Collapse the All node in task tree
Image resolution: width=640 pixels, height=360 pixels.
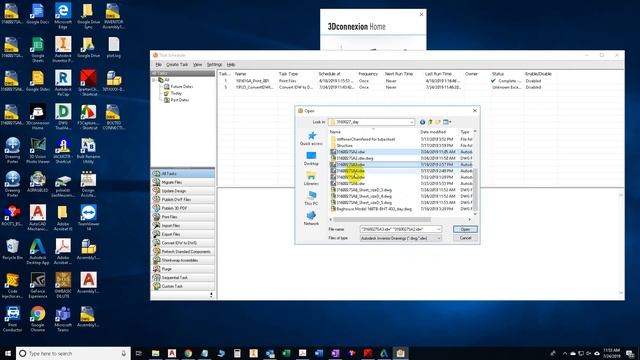point(155,80)
